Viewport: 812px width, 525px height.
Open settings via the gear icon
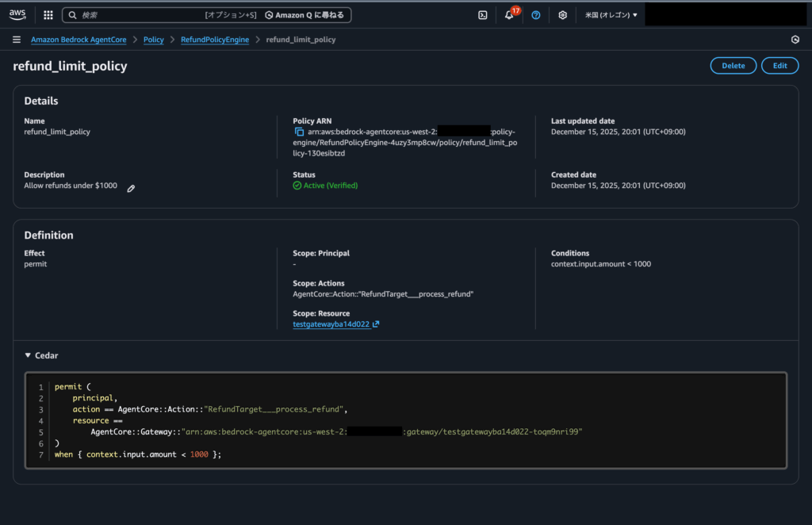(x=562, y=15)
